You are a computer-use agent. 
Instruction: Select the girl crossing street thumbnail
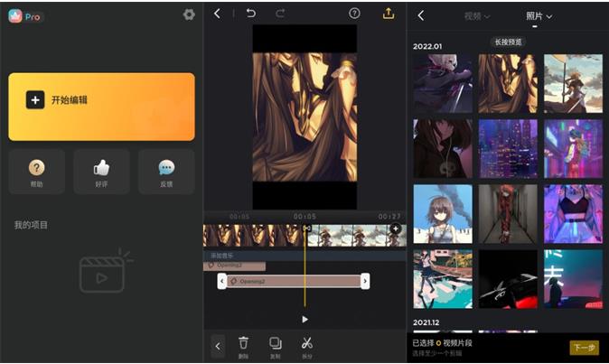click(x=443, y=279)
